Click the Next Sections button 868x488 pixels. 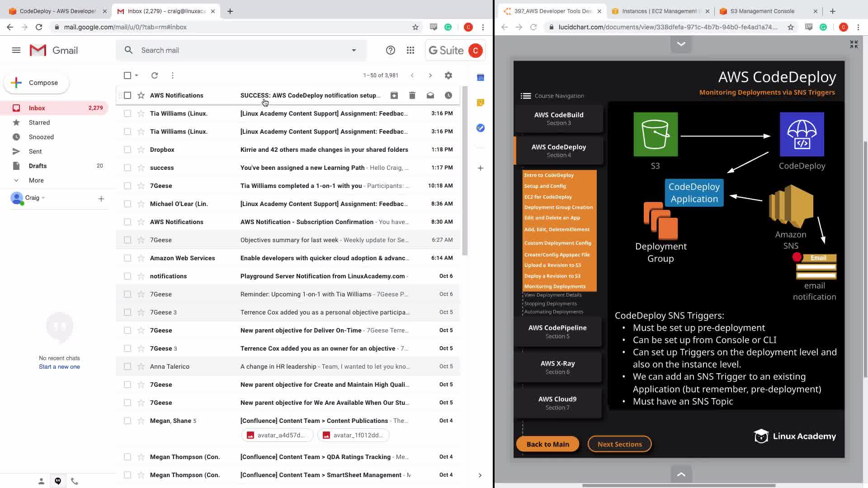[619, 444]
